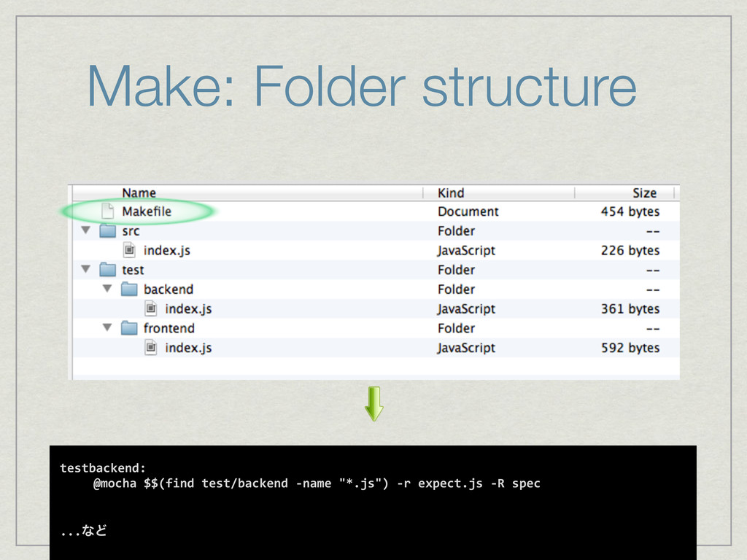Select the test folder name

point(133,270)
